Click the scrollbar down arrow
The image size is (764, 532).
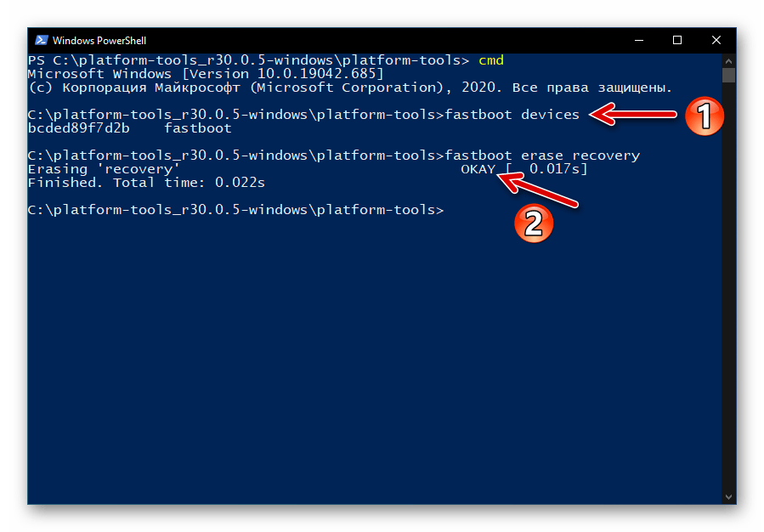(728, 495)
